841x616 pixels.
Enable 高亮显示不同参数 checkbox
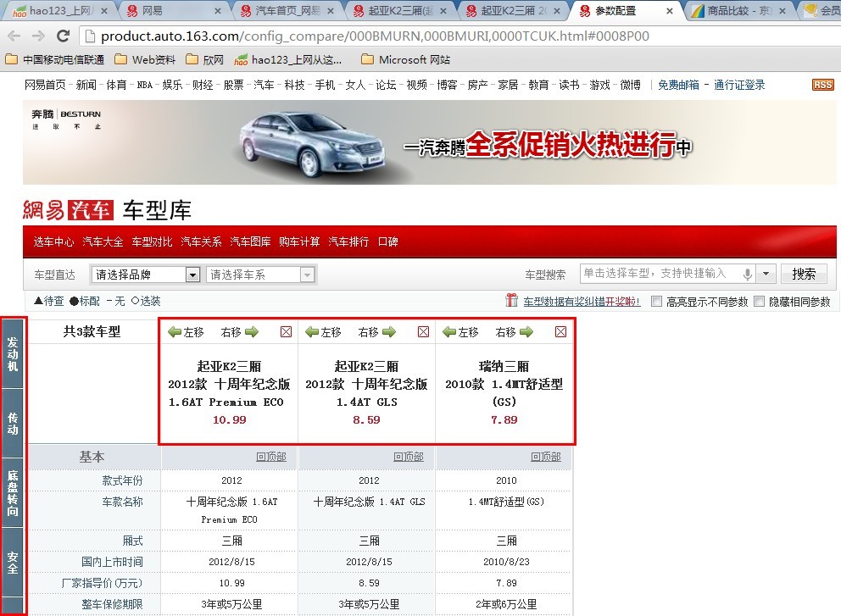(656, 302)
